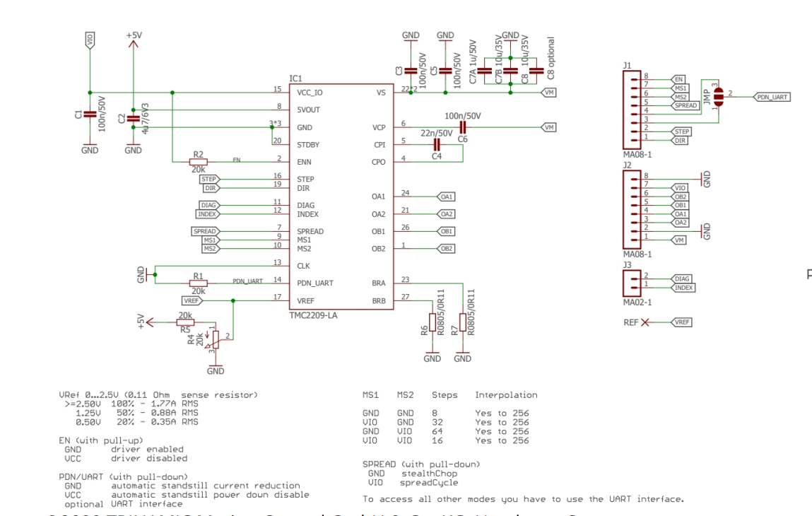This screenshot has width=812, height=516.
Task: Click the C7B 10u/35V capacitor symbol
Action: [x=510, y=71]
